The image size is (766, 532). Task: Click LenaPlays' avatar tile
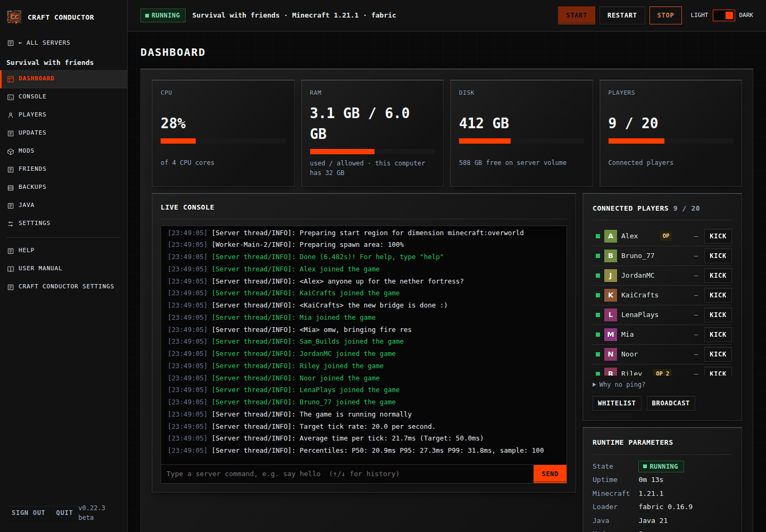(611, 315)
